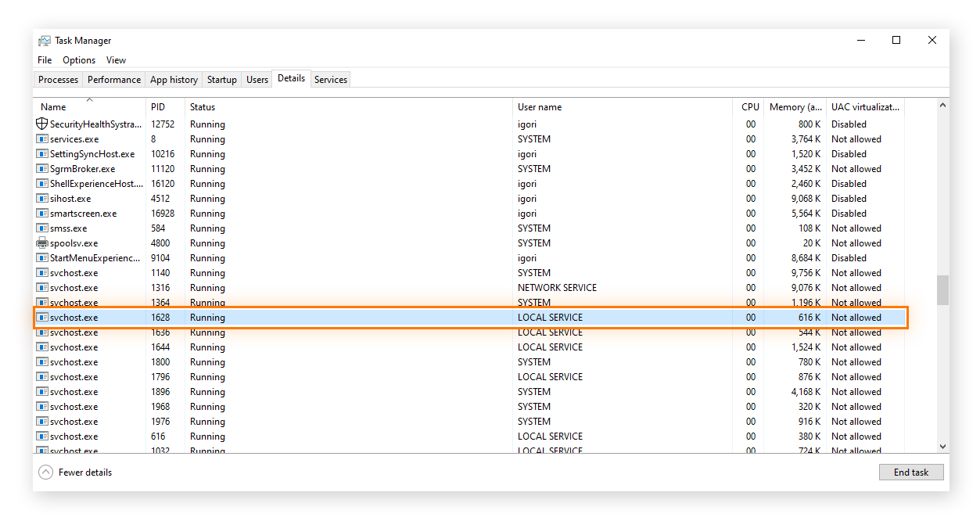Sort by the PID column header
Image resolution: width=980 pixels, height=521 pixels.
(x=165, y=107)
